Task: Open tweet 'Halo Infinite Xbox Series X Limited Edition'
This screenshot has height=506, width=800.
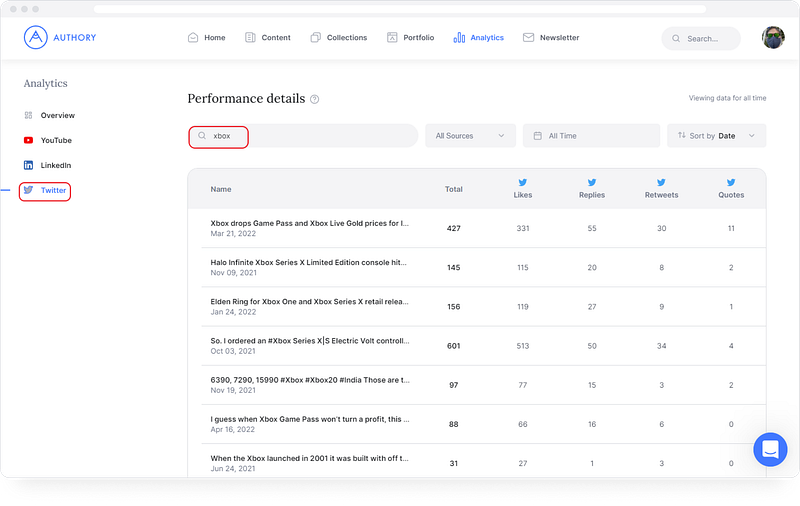Action: (x=309, y=263)
